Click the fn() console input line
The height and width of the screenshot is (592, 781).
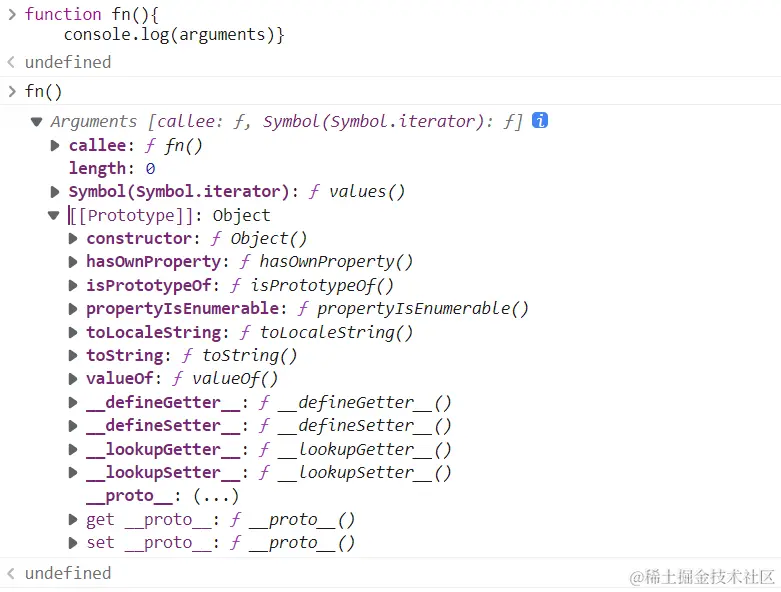point(43,91)
